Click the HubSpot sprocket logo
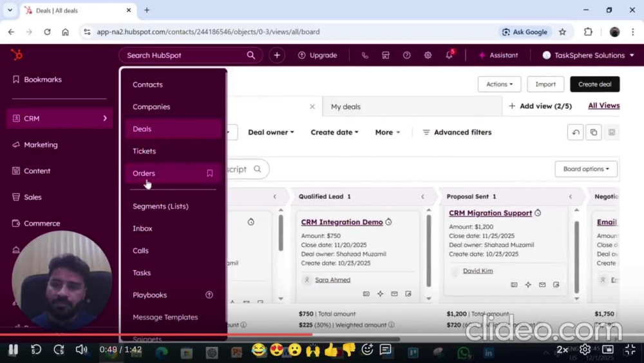 tap(17, 55)
